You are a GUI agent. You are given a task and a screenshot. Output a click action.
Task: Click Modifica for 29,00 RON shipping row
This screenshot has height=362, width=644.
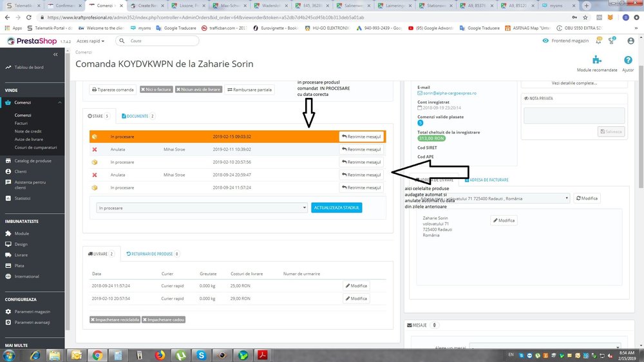click(x=356, y=298)
